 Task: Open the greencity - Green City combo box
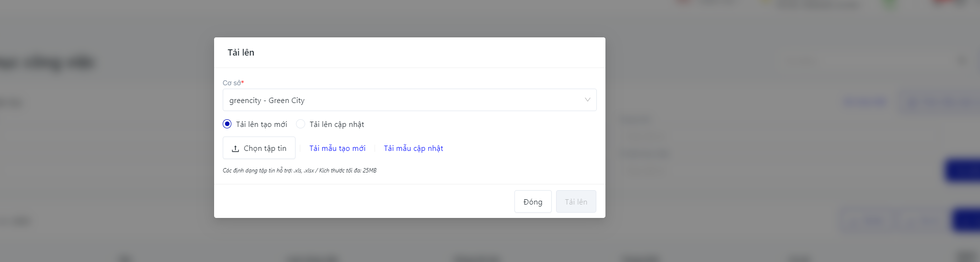pyautogui.click(x=402, y=100)
